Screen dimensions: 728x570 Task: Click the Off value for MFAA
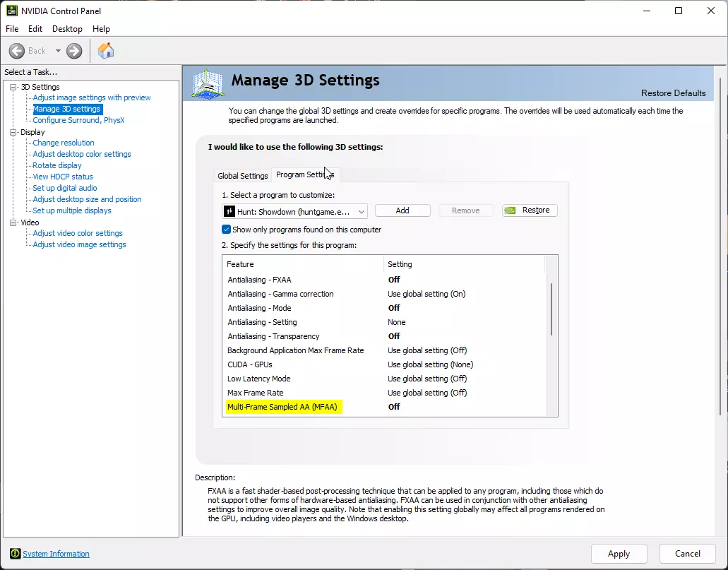394,407
